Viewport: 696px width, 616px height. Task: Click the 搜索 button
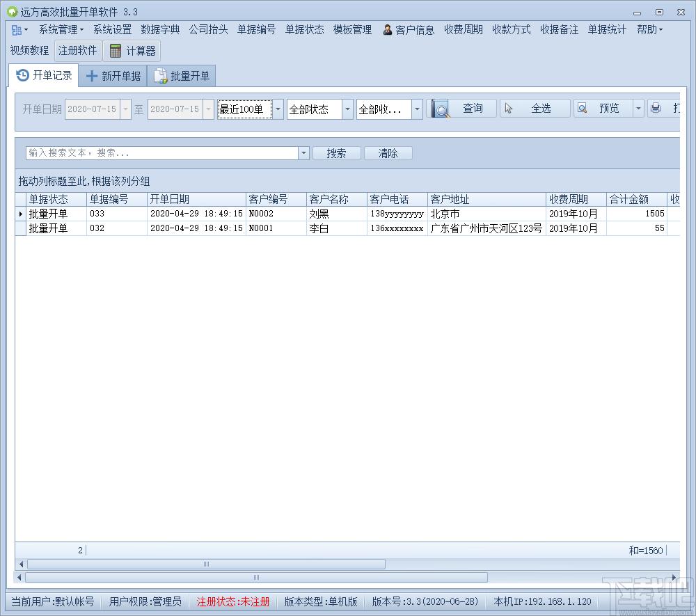point(336,153)
